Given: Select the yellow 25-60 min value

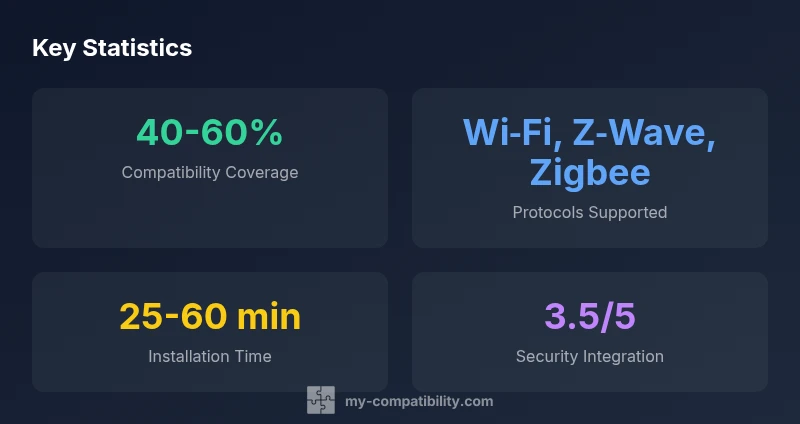Looking at the screenshot, I should pos(210,316).
